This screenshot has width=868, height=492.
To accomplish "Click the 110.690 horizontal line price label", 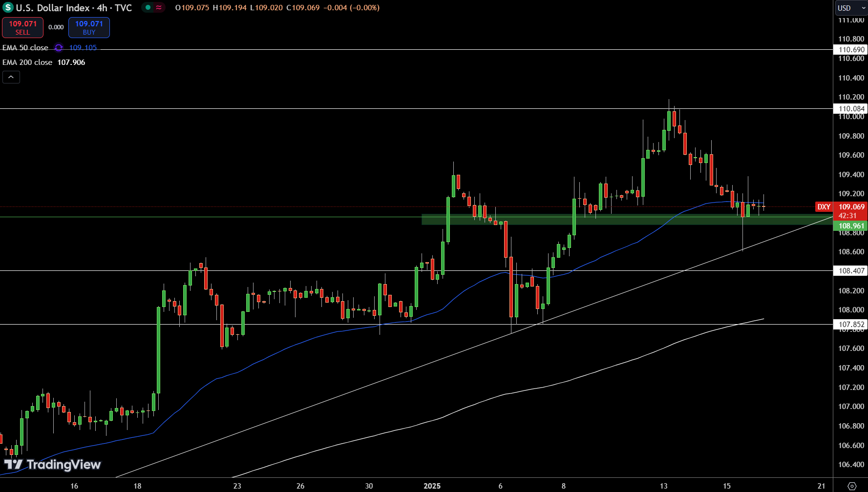I will pos(851,50).
